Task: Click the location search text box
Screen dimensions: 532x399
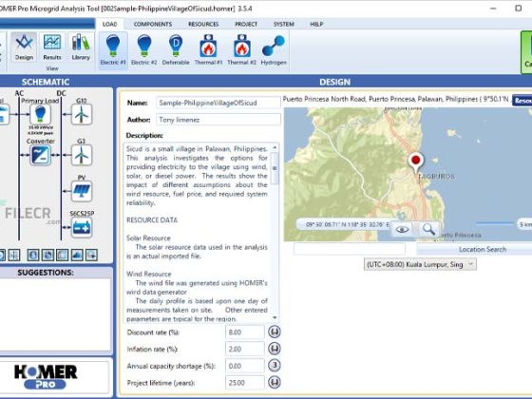Action: 350,249
